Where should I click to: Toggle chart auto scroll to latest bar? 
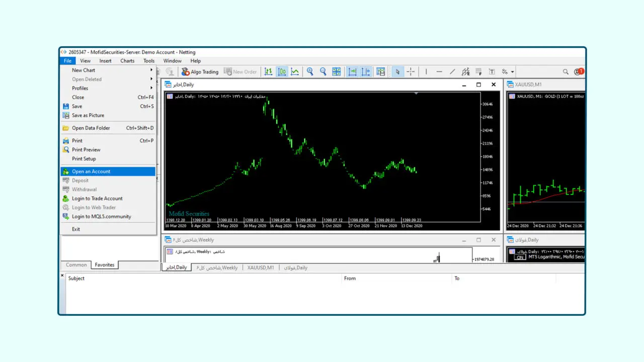[x=353, y=72]
